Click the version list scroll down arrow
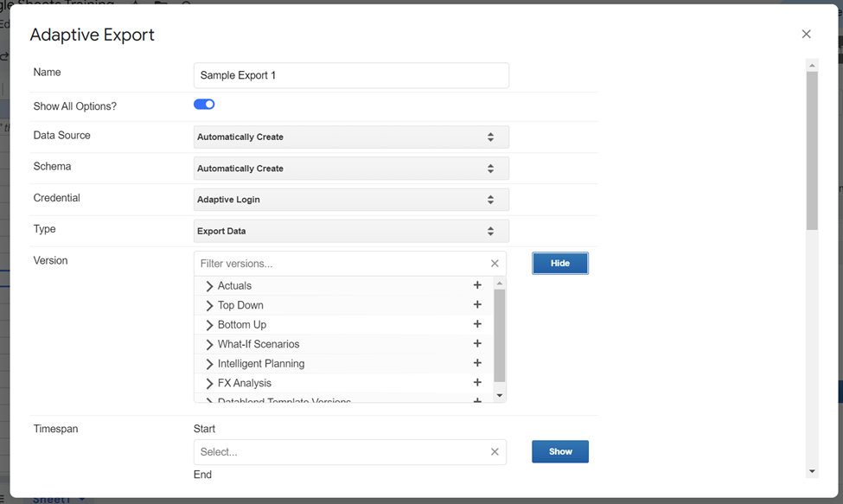Viewport: 843px width, 504px height. pos(500,396)
